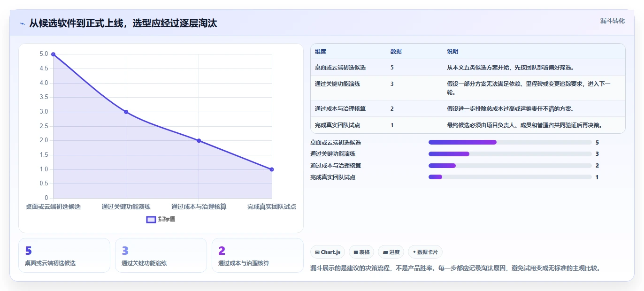Click the chart data point for 通过成本与治理核算

pos(199,141)
